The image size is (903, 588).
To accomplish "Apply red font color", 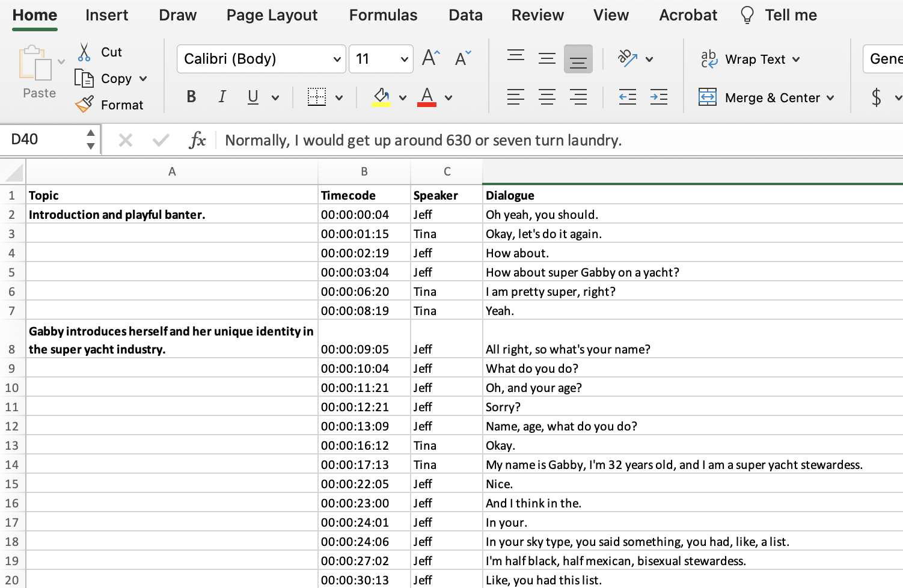I will point(427,97).
